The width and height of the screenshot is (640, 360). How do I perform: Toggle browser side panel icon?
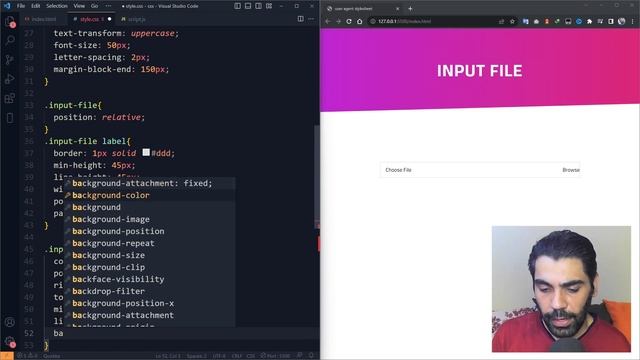pos(611,21)
